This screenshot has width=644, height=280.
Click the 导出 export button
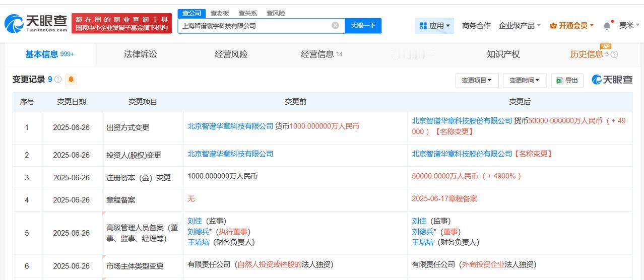[567, 81]
